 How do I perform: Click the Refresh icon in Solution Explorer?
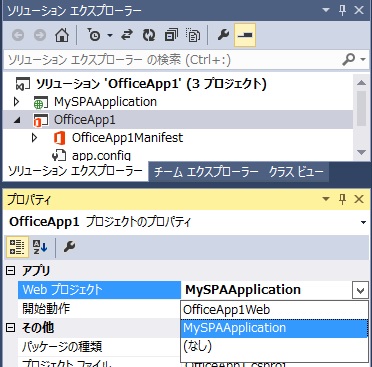[x=149, y=35]
